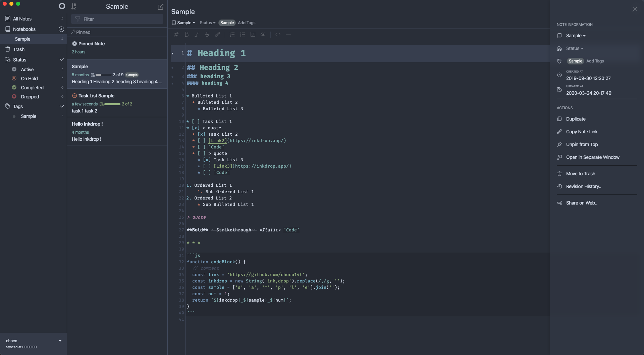Screen dimensions: 644x355
Task: Insert code block from the toolbar
Action: [x=278, y=34]
